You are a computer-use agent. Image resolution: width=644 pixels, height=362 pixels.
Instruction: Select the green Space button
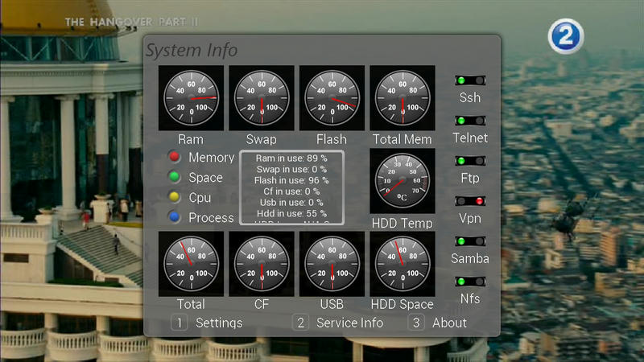[x=174, y=177]
